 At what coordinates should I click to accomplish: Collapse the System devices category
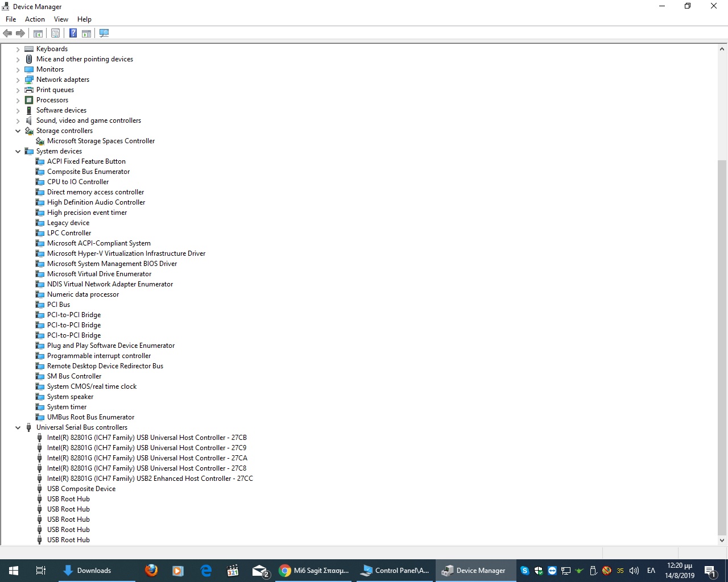pyautogui.click(x=18, y=151)
